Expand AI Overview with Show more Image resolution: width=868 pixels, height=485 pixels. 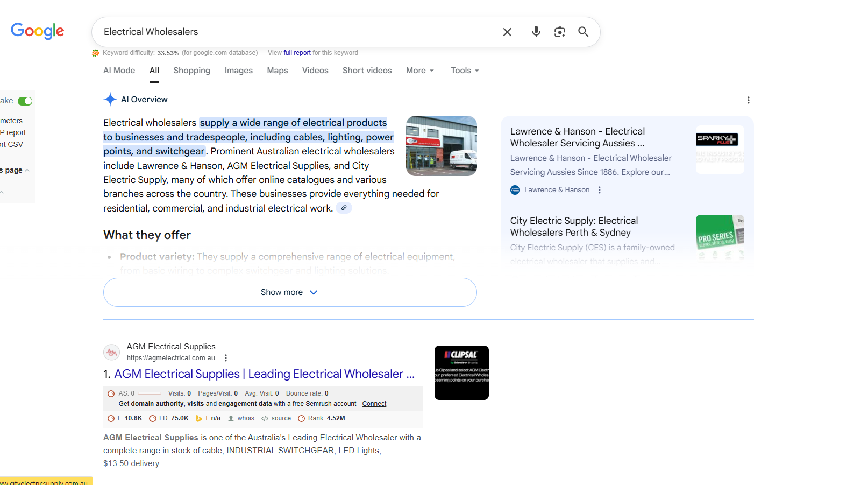[290, 292]
